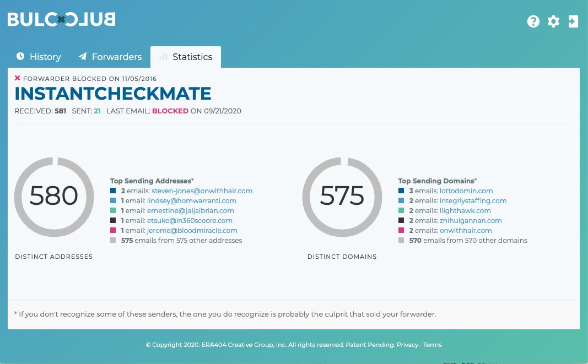The height and width of the screenshot is (364, 588).
Task: Click the Statistics bar chart icon
Action: click(163, 56)
